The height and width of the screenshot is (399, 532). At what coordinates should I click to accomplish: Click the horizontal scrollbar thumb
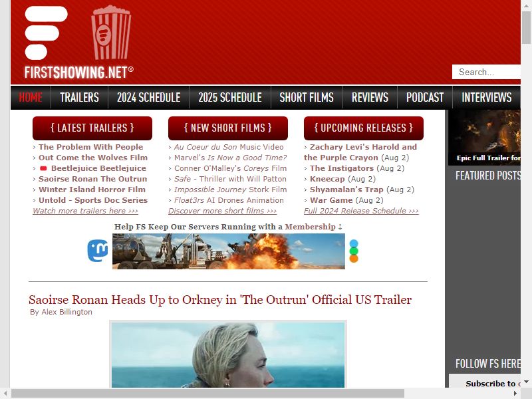pos(207,393)
